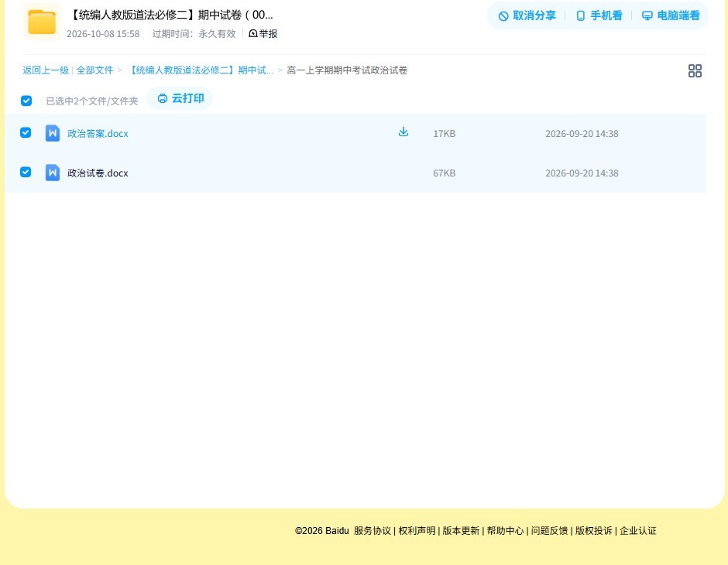Click the 过期时间: 永久有效 label
Image resolution: width=728 pixels, height=565 pixels.
point(194,34)
